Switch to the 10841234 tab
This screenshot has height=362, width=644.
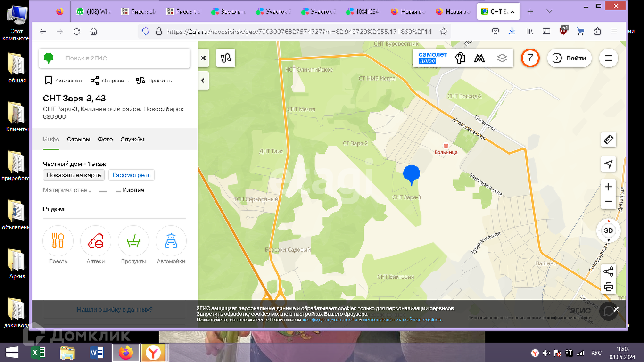click(x=363, y=11)
